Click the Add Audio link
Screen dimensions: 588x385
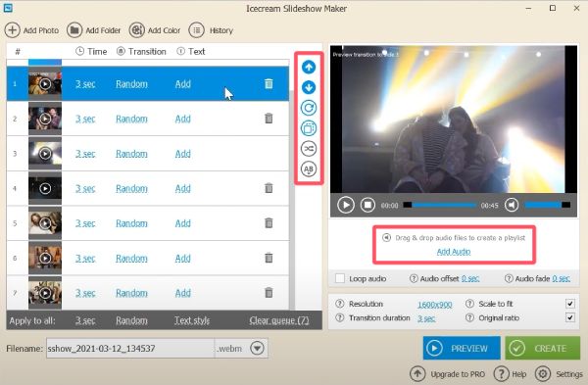(454, 252)
